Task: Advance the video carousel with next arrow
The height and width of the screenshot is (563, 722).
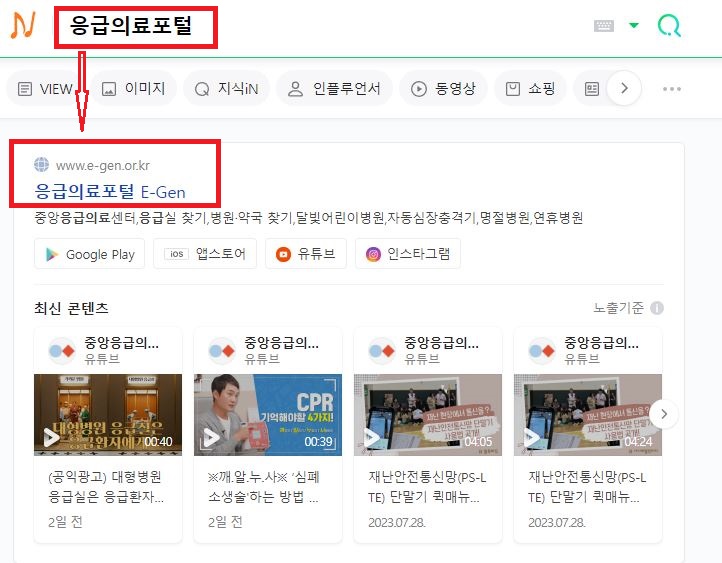Action: click(x=664, y=414)
